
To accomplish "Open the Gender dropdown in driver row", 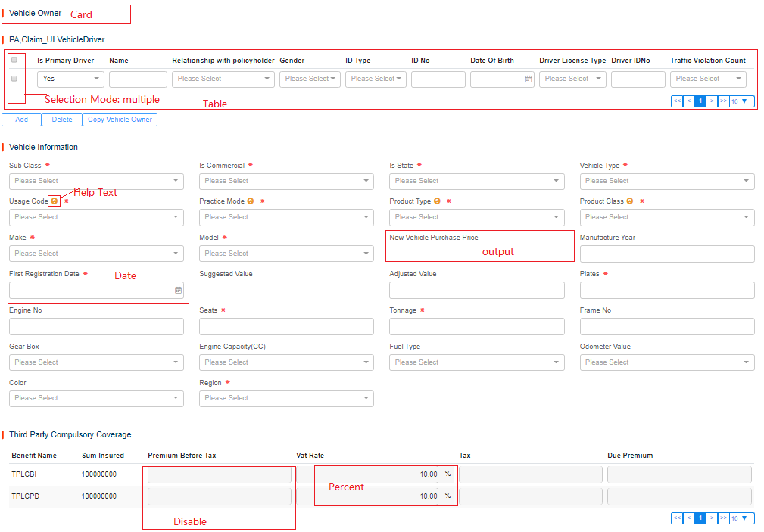I will tap(310, 79).
